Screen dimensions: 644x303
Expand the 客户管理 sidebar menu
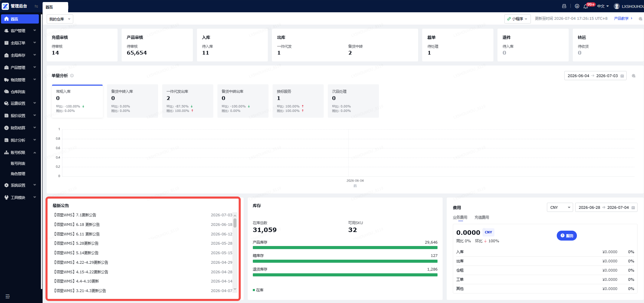[x=20, y=31]
